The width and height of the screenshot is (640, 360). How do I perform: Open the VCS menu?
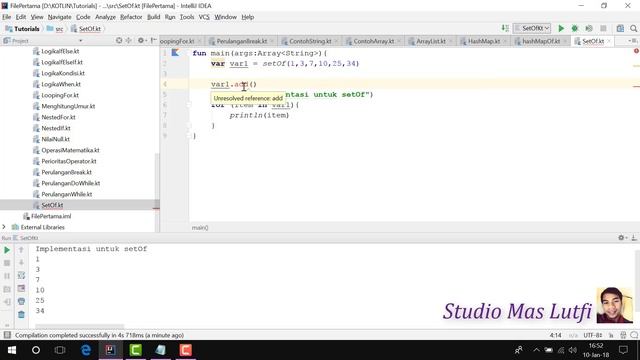(204, 17)
